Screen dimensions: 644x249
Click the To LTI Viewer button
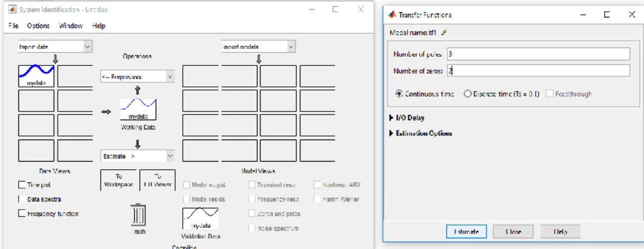click(x=157, y=180)
